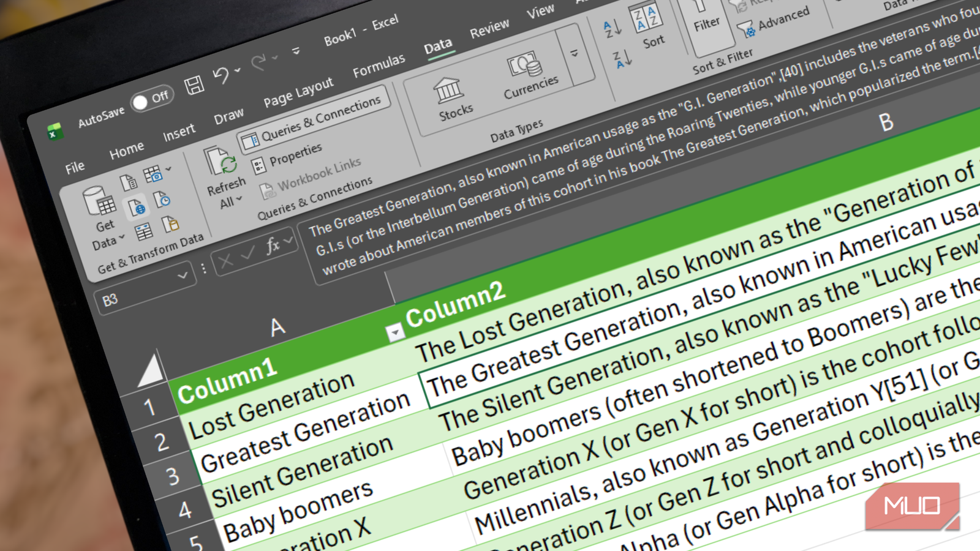Open the File tab
Screen dimensions: 980x551
click(x=75, y=167)
